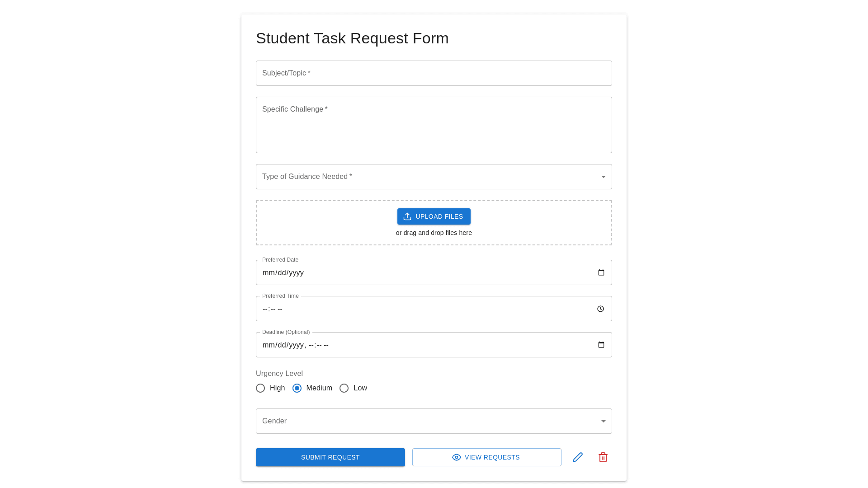This screenshot has width=868, height=488.
Task: Expand the Type of Guidance Needed dropdown
Action: click(x=433, y=177)
